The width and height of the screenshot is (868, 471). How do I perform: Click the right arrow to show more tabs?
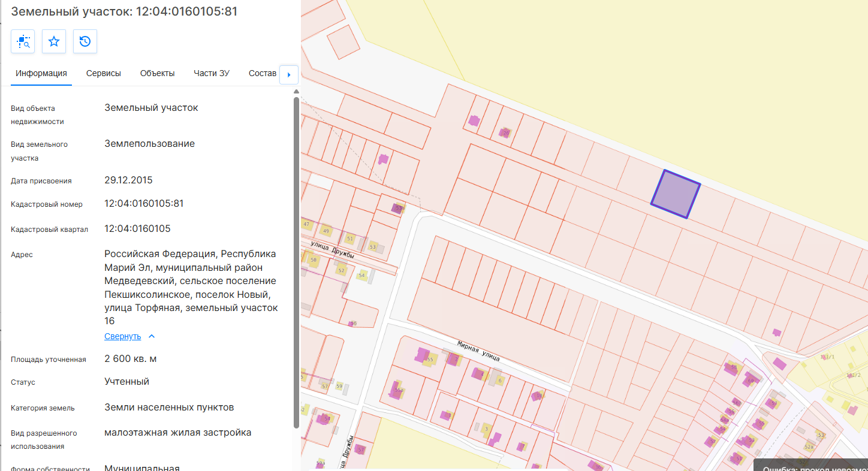pos(289,75)
